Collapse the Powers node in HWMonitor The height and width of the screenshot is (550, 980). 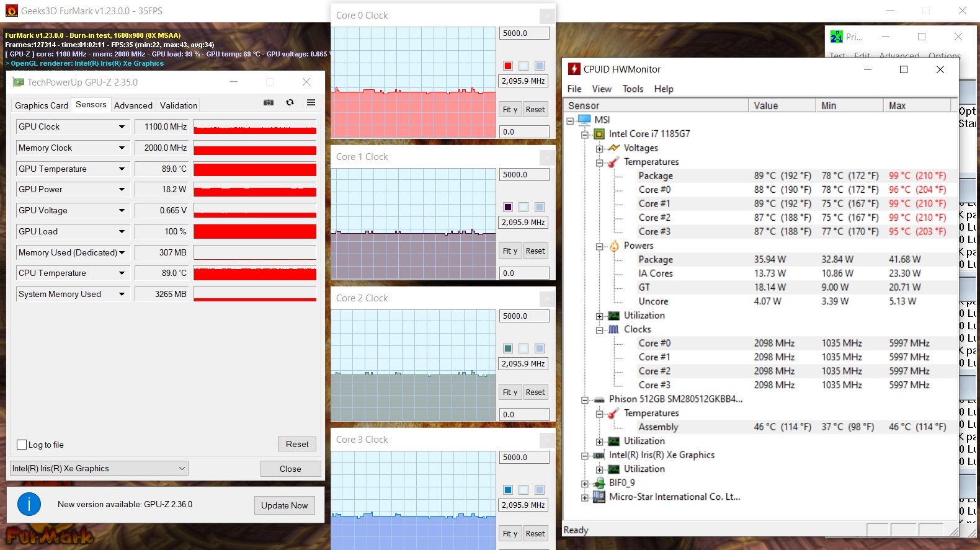pyautogui.click(x=599, y=246)
